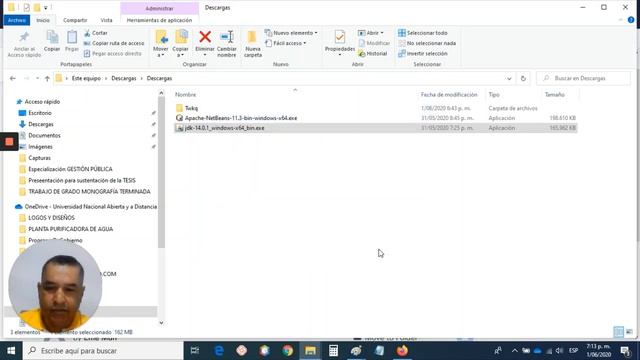640x360 pixels.
Task: Open TRABAJO DE GRADO MONOGRAFÍA TERMINADA folder
Action: coord(89,191)
